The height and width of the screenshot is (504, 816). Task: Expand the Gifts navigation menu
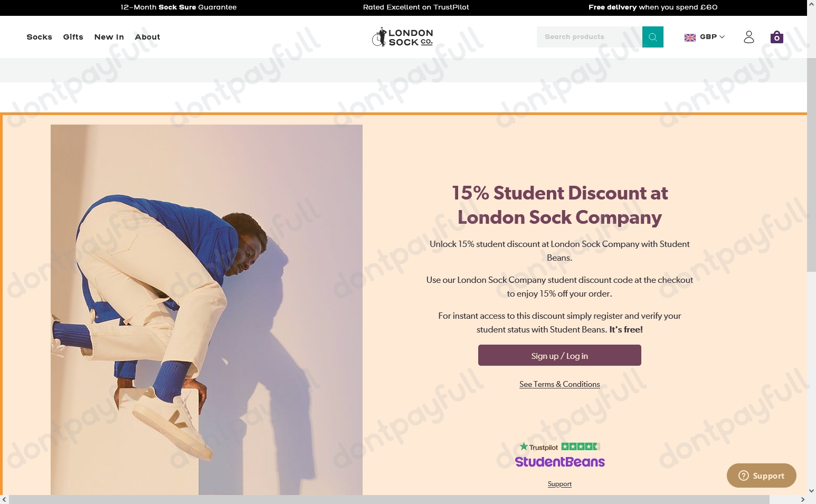73,37
